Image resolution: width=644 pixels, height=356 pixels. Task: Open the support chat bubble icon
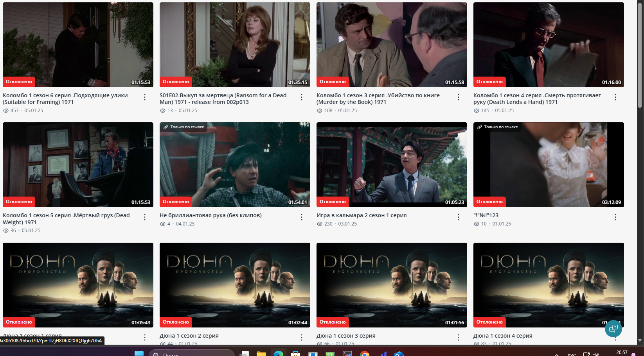point(613,328)
